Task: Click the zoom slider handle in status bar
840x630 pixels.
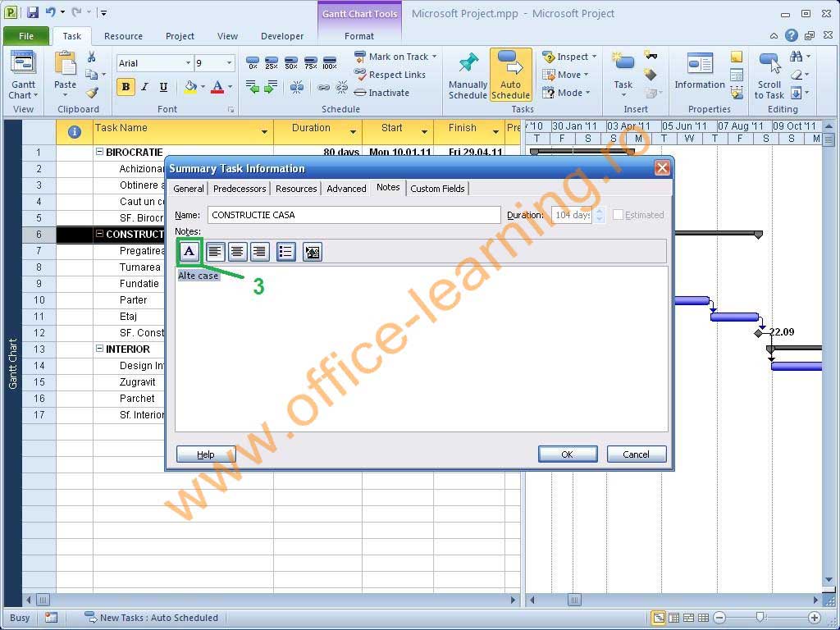Action: [760, 618]
